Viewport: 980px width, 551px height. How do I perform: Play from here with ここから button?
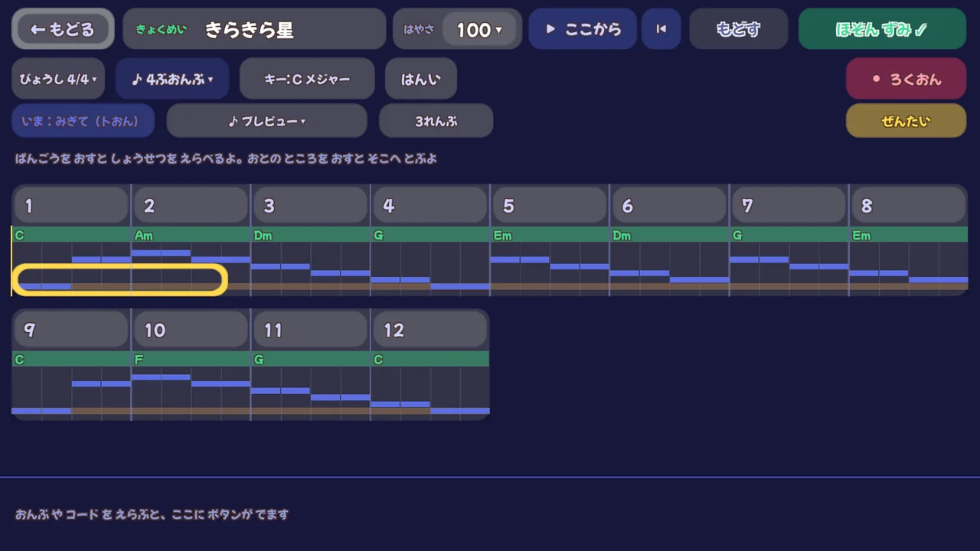click(x=583, y=29)
